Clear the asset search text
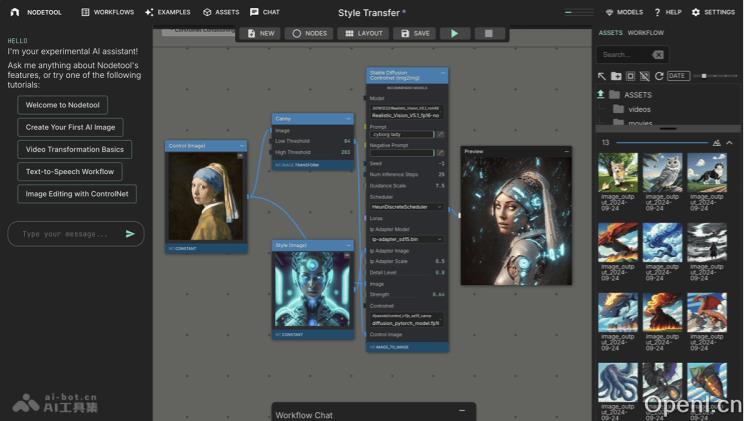The width and height of the screenshot is (750, 421). click(658, 55)
